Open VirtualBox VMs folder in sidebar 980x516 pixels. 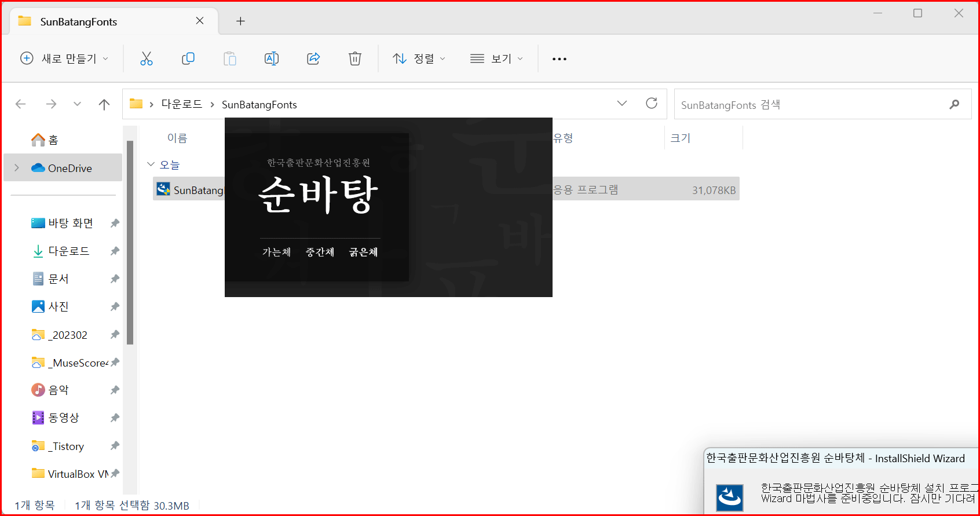pos(70,474)
